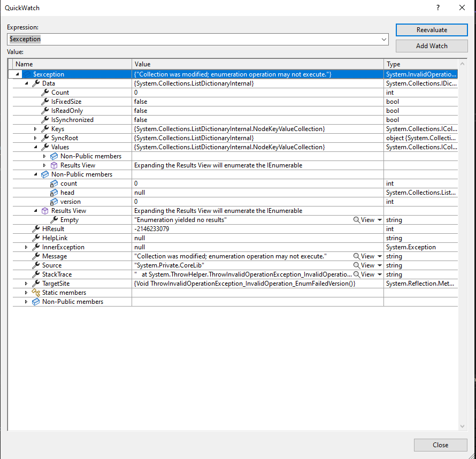Click the wrench icon beside Count property
476x459 pixels.
coord(45,92)
